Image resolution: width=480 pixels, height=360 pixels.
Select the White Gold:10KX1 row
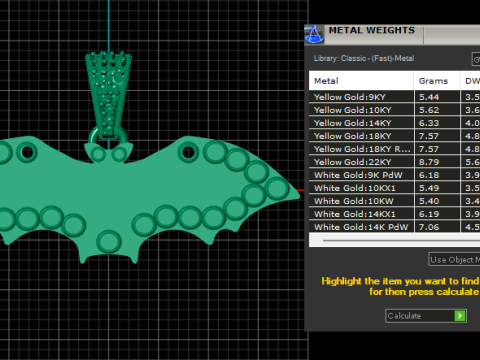(394, 188)
